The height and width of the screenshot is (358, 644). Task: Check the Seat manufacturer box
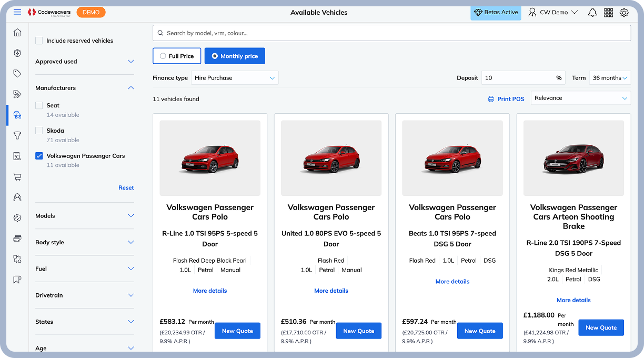39,105
